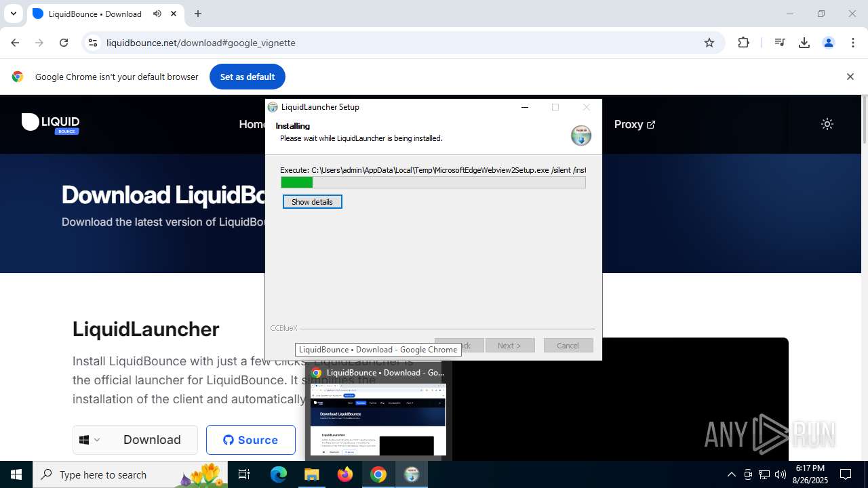Click the LiquidLauncher installer taskbar icon
The height and width of the screenshot is (488, 868).
412,474
